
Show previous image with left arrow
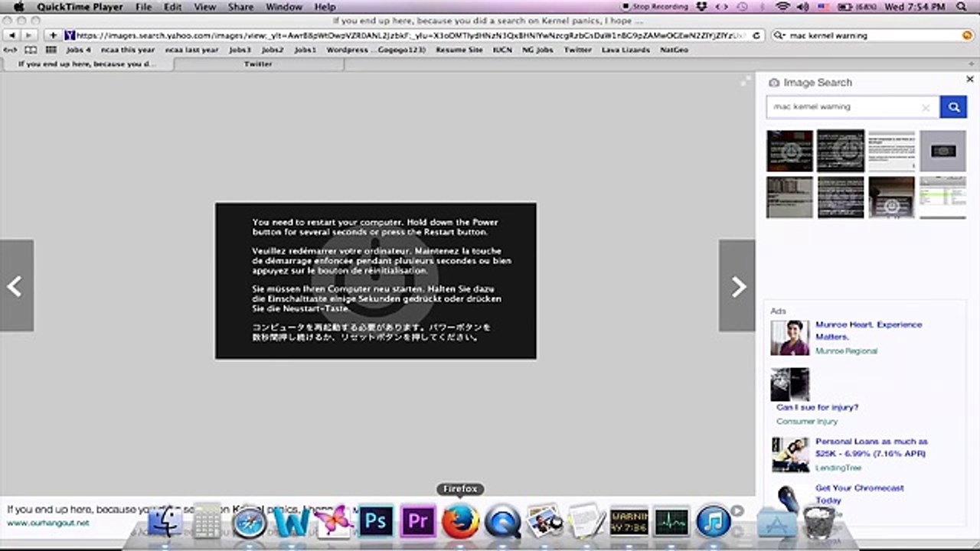tap(16, 285)
